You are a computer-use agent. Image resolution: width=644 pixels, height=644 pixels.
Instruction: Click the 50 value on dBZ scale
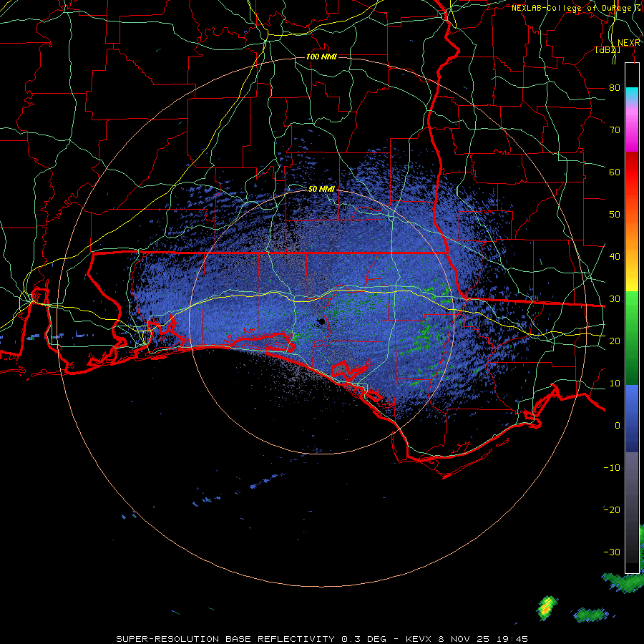[615, 215]
